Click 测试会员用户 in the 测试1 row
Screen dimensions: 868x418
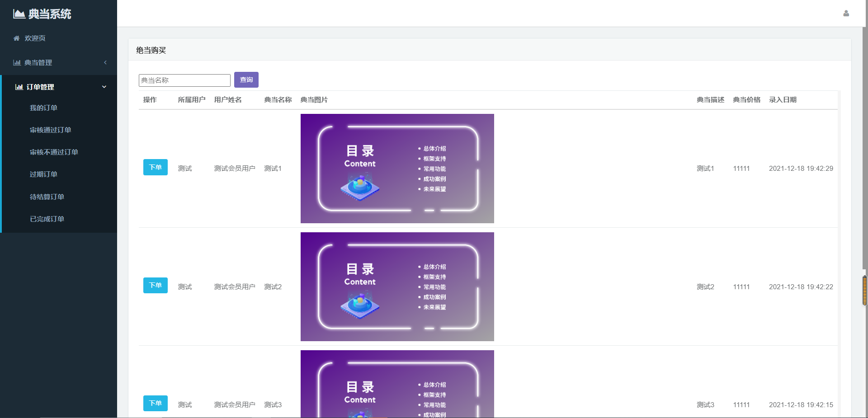pyautogui.click(x=235, y=169)
